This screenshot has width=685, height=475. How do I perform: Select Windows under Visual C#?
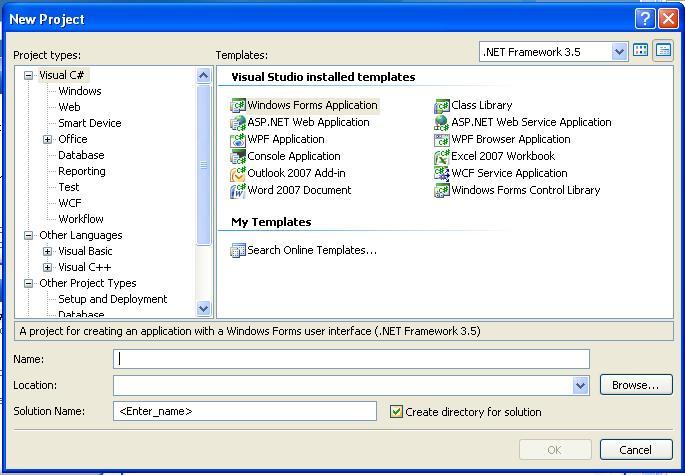pyautogui.click(x=80, y=91)
